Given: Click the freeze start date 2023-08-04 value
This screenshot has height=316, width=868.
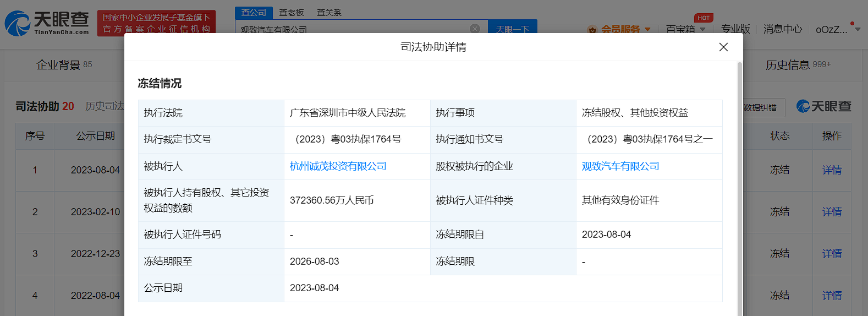Looking at the screenshot, I should tap(606, 235).
